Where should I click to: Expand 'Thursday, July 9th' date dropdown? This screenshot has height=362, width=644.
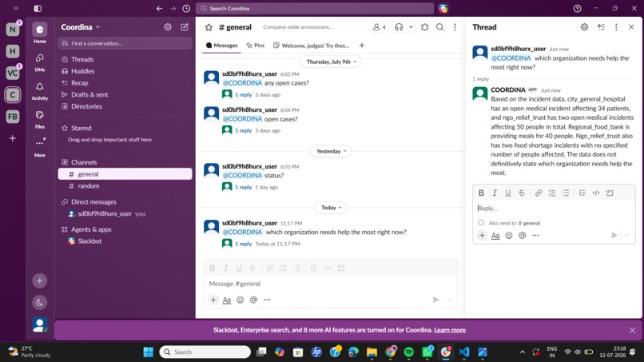(332, 62)
